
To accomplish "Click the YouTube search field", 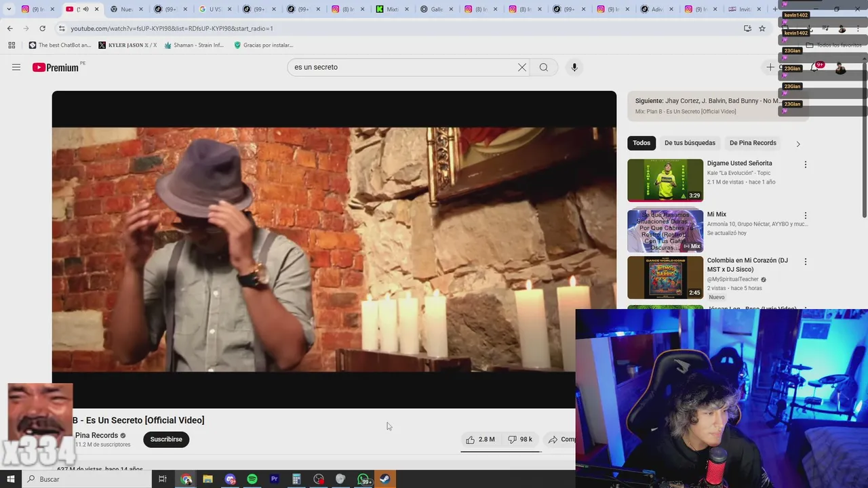I will (x=403, y=67).
